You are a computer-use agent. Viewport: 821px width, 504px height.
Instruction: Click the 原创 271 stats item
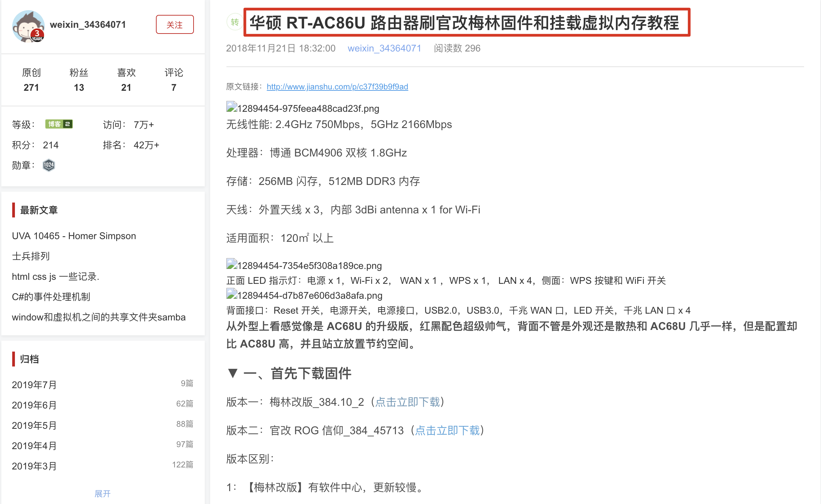[x=31, y=80]
